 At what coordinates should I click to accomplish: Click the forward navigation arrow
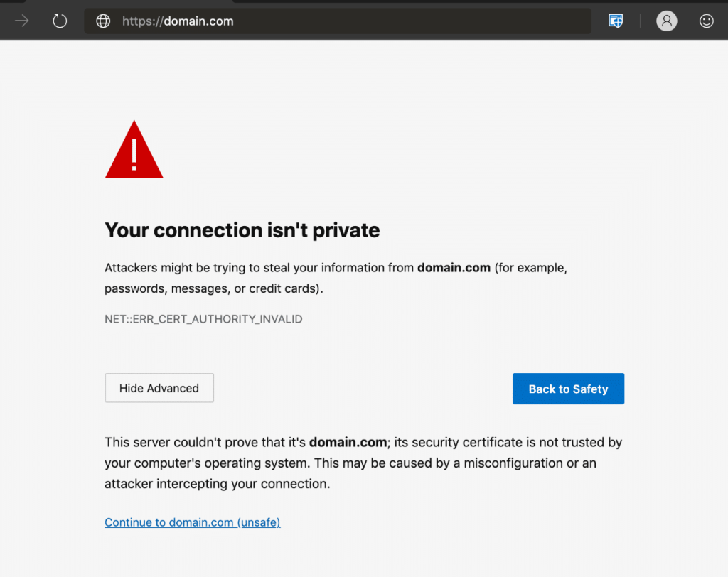(22, 21)
